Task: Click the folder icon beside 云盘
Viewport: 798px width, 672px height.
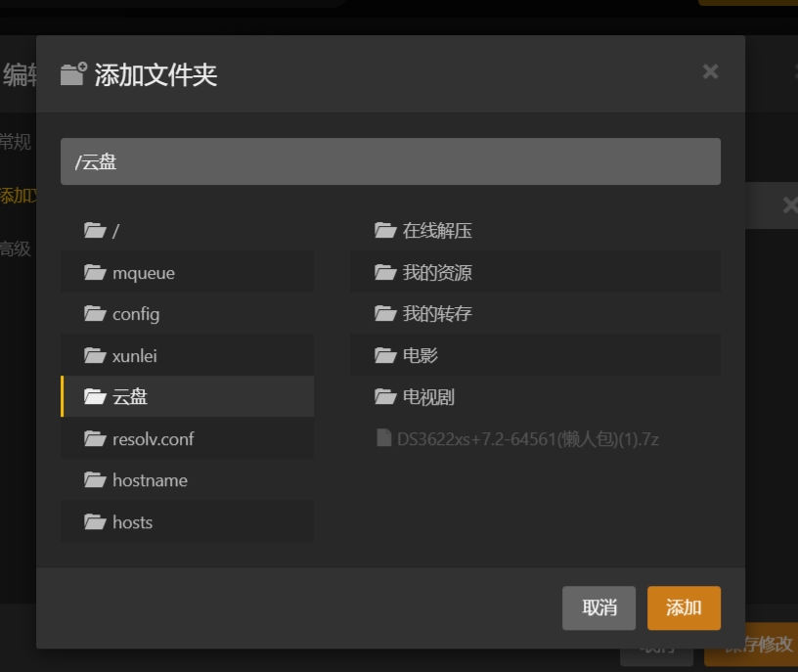Action: coord(95,396)
